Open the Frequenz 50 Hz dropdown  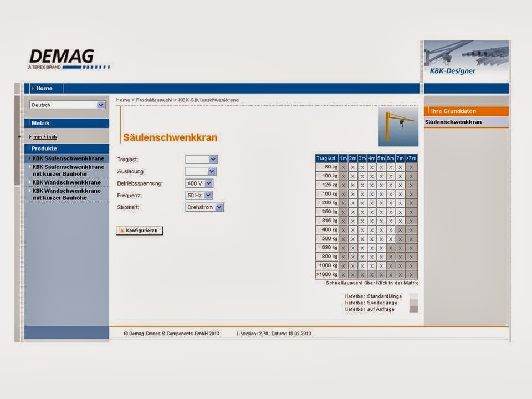point(199,195)
